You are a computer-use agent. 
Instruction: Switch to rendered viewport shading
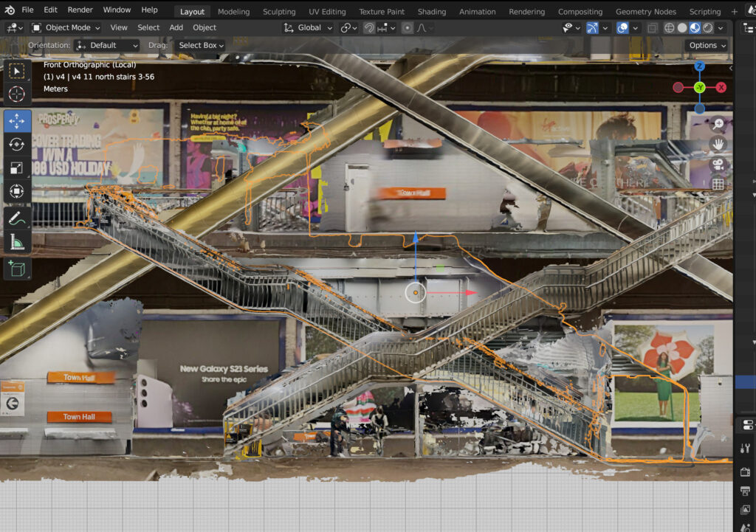708,28
